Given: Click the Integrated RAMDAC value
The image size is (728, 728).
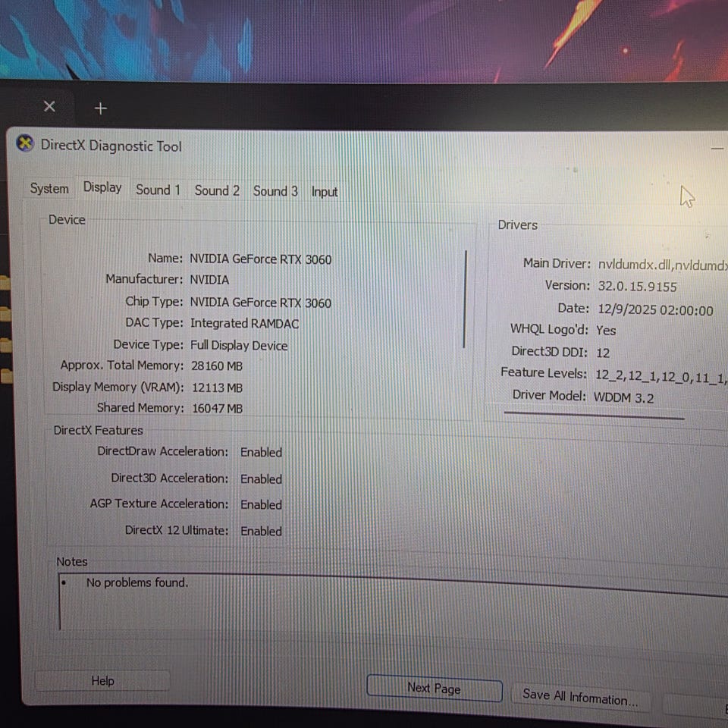Looking at the screenshot, I should coord(244,324).
